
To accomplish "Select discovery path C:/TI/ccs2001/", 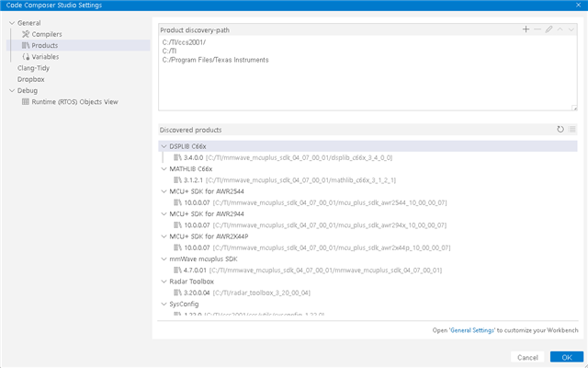I will 184,42.
